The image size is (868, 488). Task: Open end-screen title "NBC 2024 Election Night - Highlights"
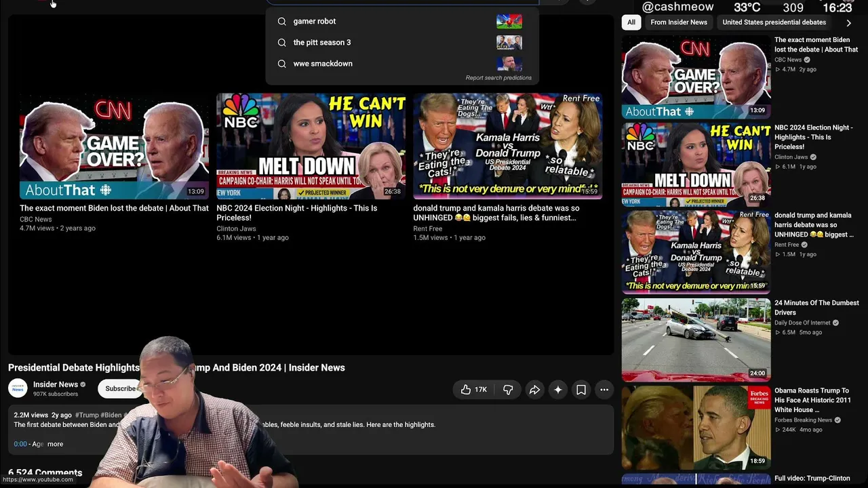(297, 213)
